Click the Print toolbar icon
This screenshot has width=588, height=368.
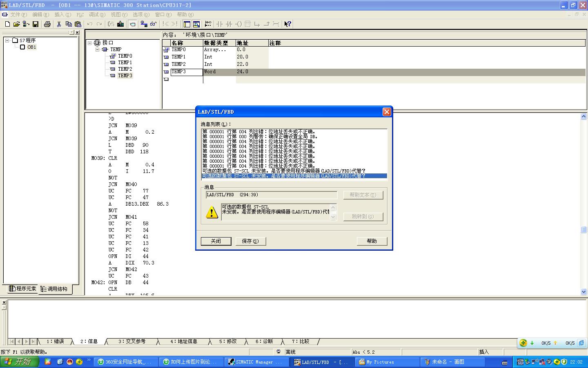(x=47, y=24)
